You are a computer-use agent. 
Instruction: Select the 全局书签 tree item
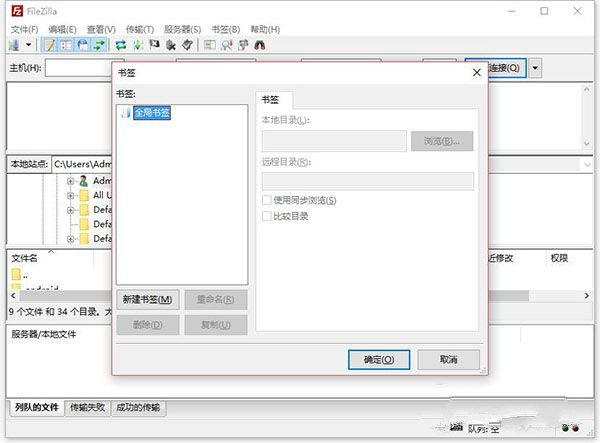point(152,113)
